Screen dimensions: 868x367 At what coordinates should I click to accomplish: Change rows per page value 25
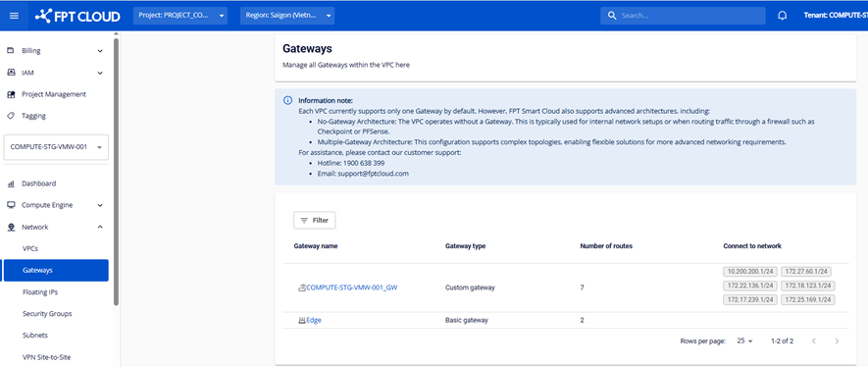pos(745,341)
